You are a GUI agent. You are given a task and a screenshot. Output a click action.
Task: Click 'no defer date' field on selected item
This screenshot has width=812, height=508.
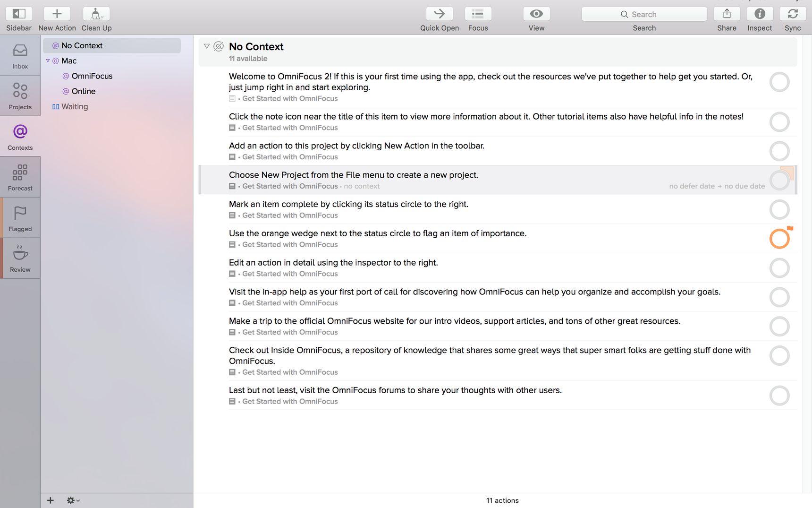[692, 186]
